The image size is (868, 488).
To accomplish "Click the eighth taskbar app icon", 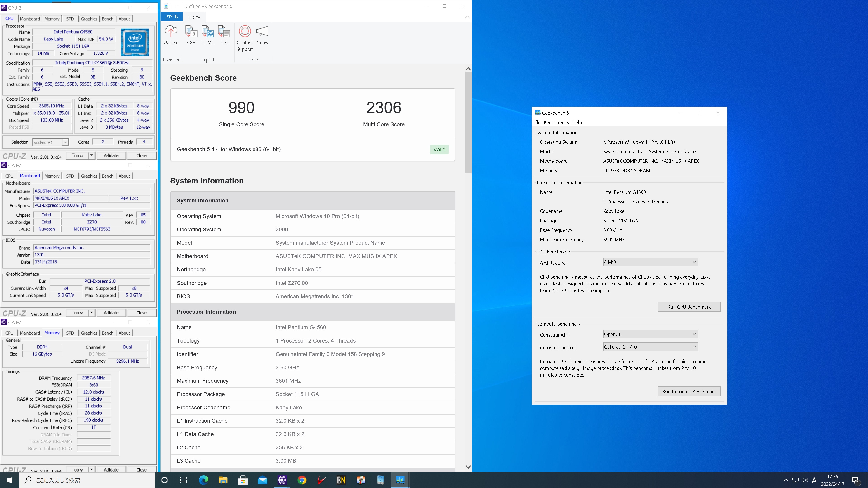I will click(361, 480).
